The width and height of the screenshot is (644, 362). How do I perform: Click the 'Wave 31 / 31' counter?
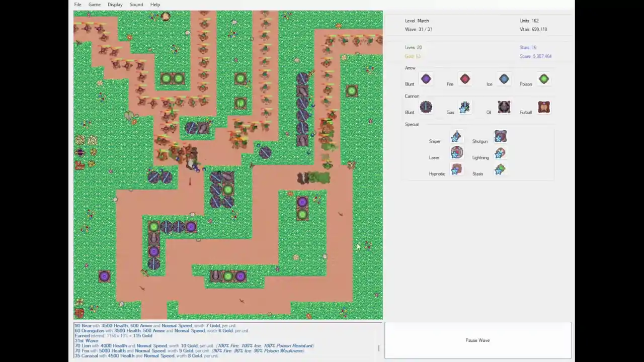click(x=419, y=29)
